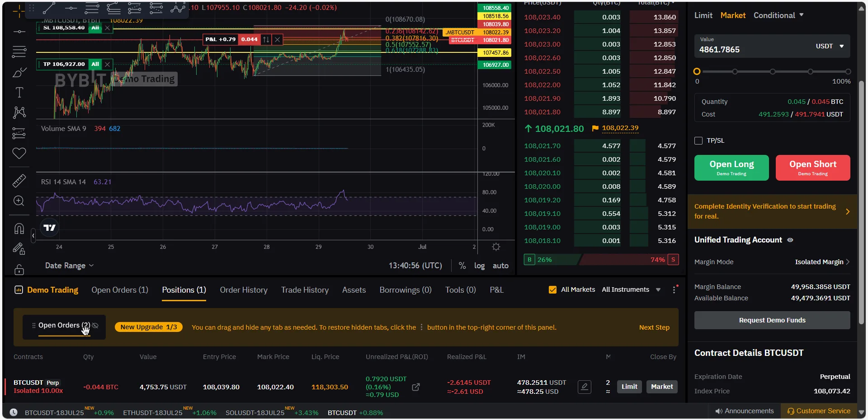Select the Text annotation tool

click(x=19, y=93)
